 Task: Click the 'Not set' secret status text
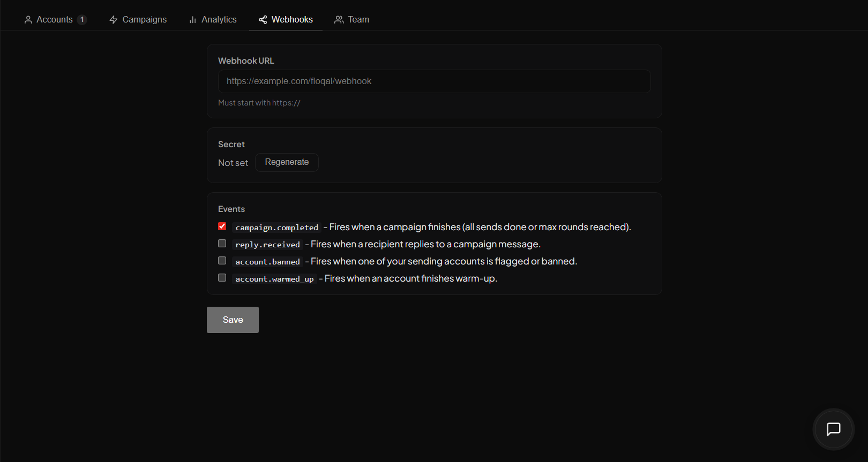click(233, 163)
